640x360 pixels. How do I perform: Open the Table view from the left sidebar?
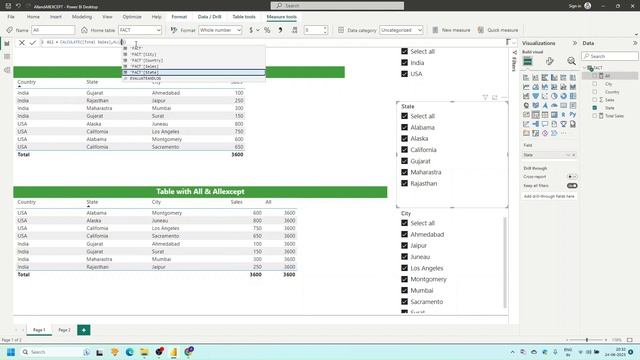coord(7,57)
